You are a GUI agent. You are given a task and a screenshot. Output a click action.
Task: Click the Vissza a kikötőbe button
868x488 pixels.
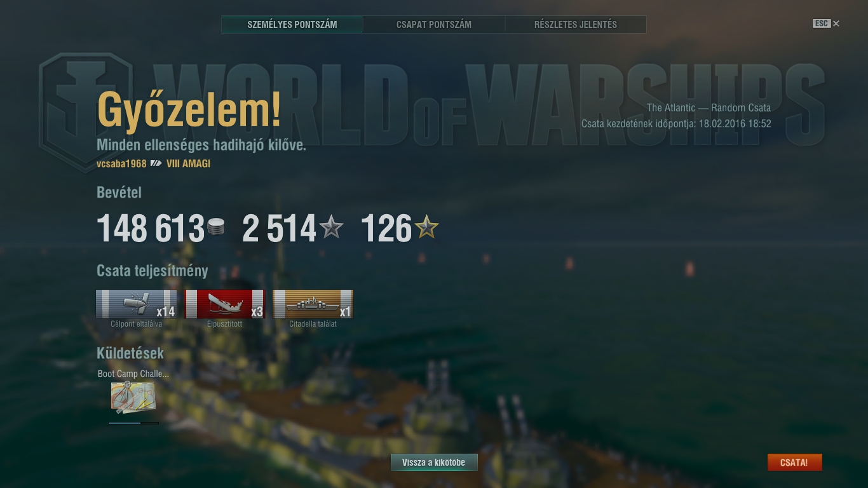click(434, 463)
